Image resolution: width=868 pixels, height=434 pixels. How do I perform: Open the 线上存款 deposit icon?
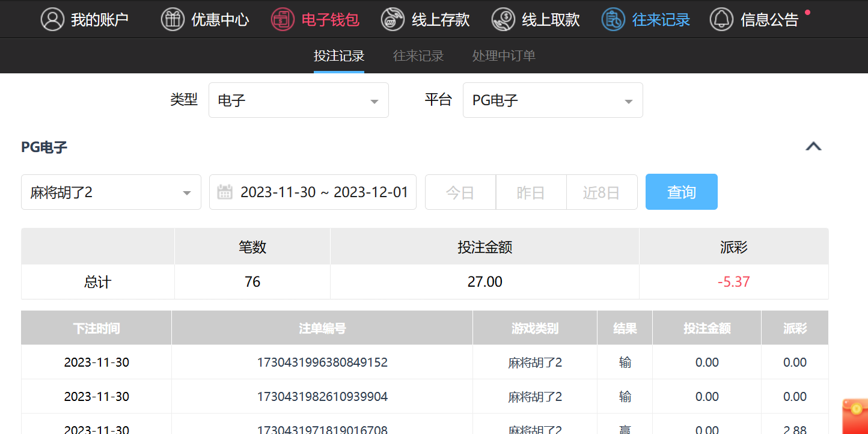[x=393, y=19]
